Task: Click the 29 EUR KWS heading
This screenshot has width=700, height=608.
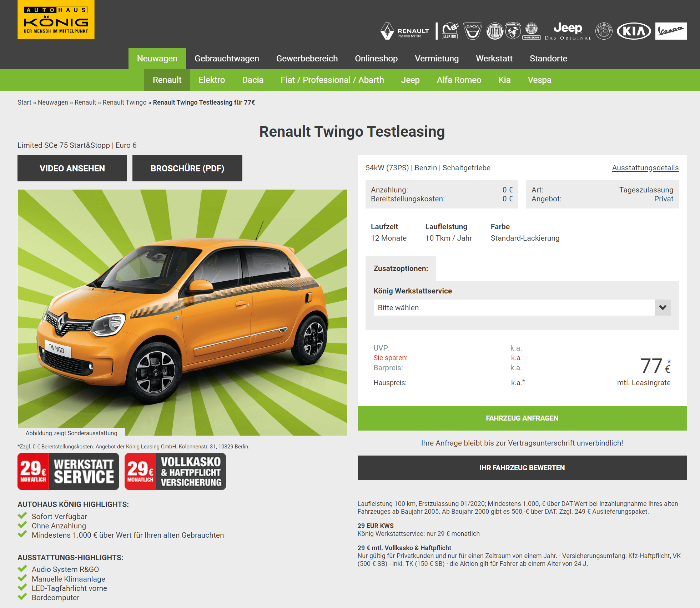Action: [376, 526]
